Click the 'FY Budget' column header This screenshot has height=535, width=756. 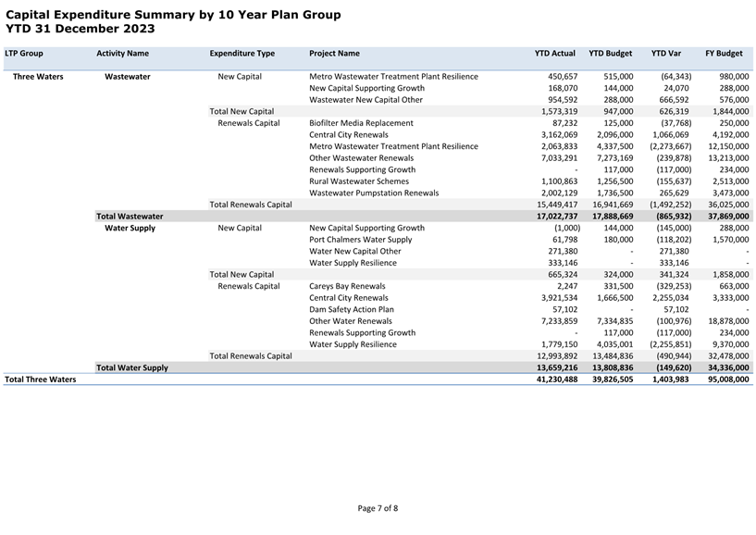(724, 54)
